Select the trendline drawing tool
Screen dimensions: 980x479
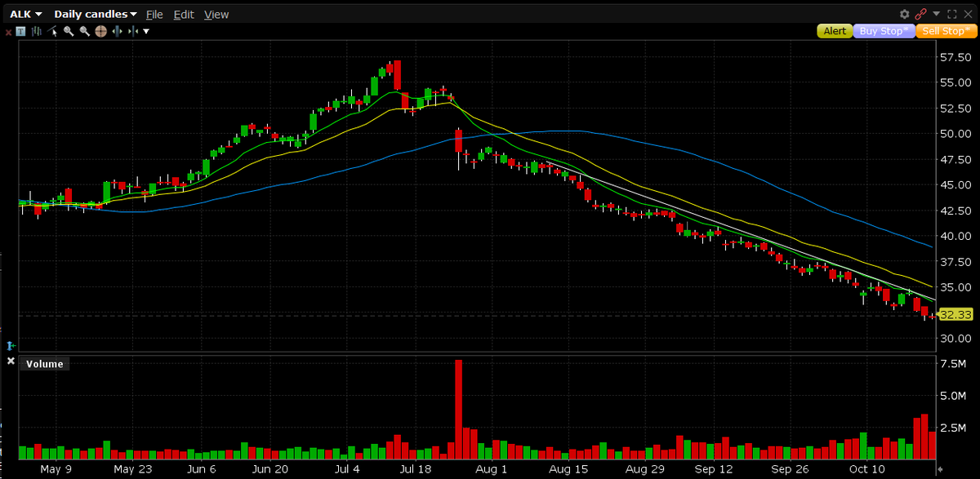coord(52,31)
